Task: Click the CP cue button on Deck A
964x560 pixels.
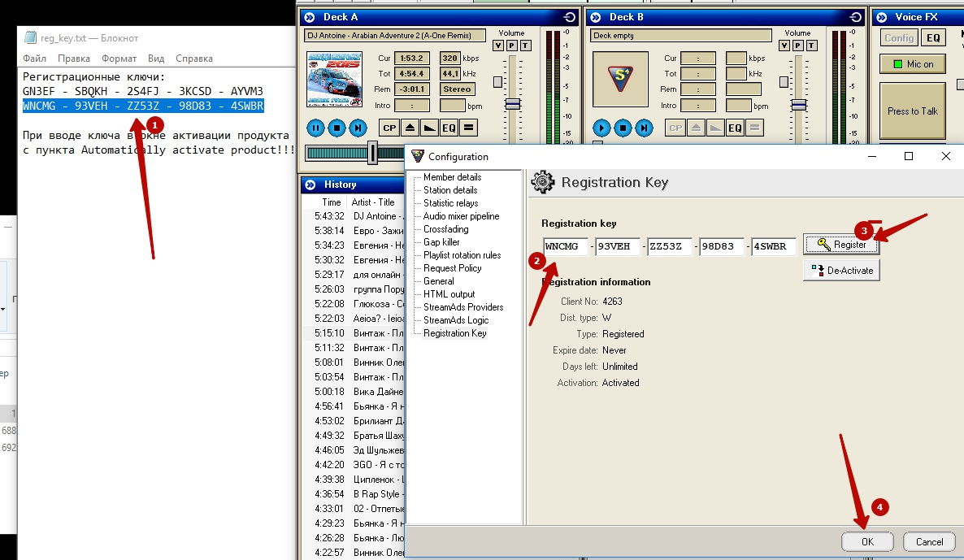Action: pyautogui.click(x=389, y=128)
